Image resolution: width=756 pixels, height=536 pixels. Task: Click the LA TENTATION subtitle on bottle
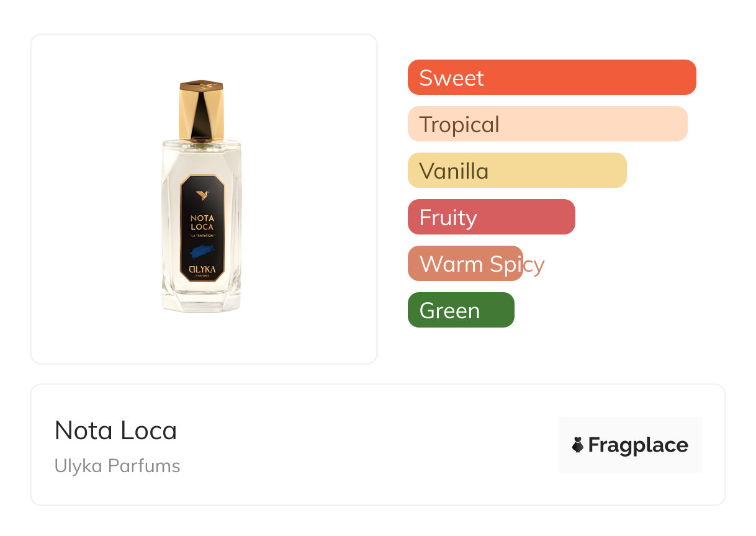click(202, 236)
